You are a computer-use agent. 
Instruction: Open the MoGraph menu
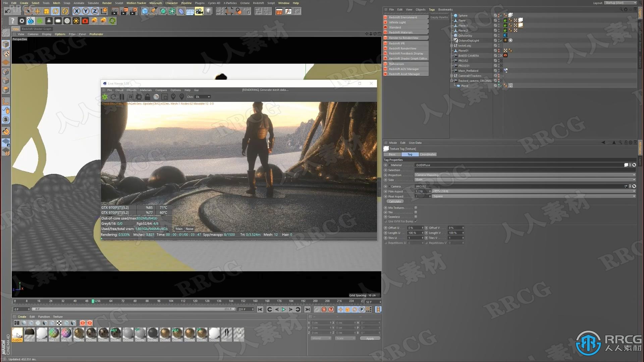click(x=155, y=3)
